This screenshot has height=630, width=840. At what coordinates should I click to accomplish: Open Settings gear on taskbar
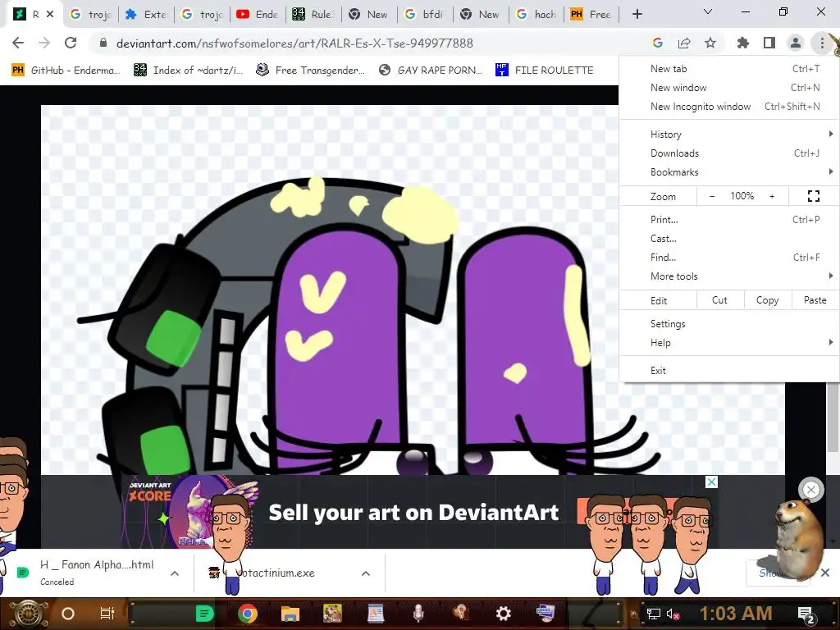tap(503, 614)
